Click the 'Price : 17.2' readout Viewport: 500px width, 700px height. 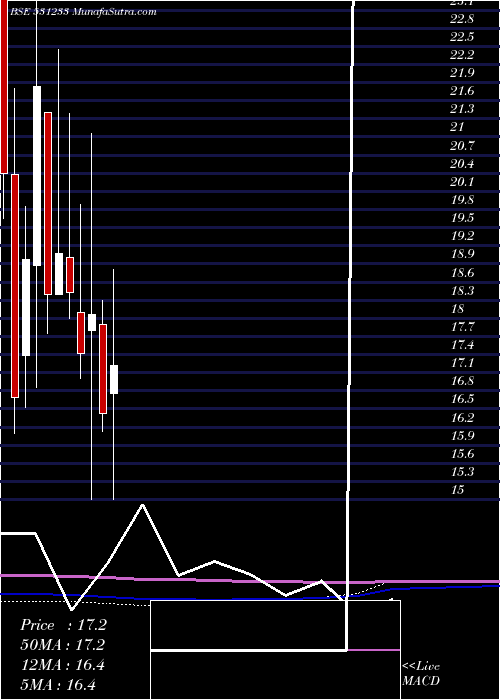(x=63, y=625)
